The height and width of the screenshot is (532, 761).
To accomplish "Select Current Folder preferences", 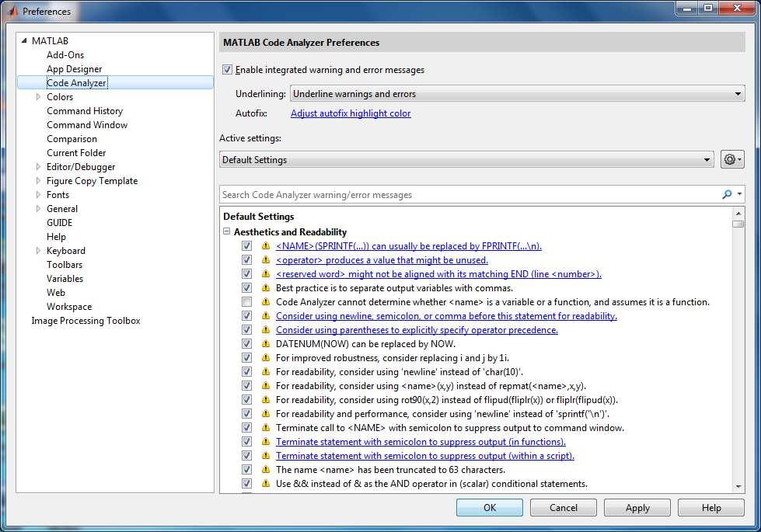I will [76, 153].
